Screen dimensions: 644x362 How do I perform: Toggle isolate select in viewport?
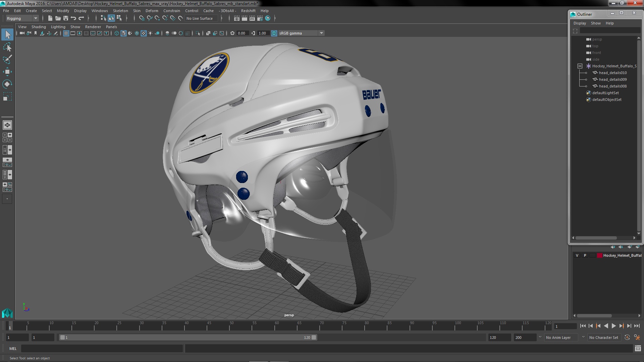tap(198, 33)
